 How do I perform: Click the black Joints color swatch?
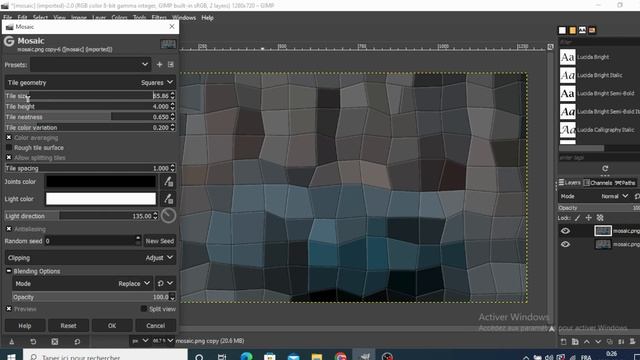pos(101,181)
